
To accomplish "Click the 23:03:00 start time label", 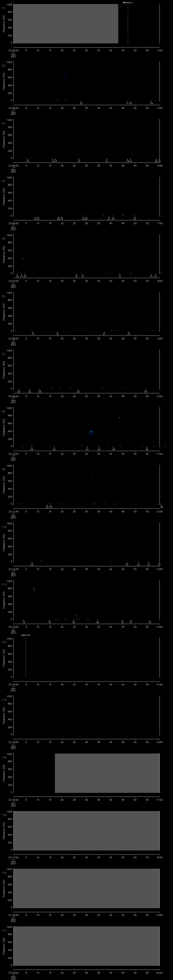I will 13,50.
